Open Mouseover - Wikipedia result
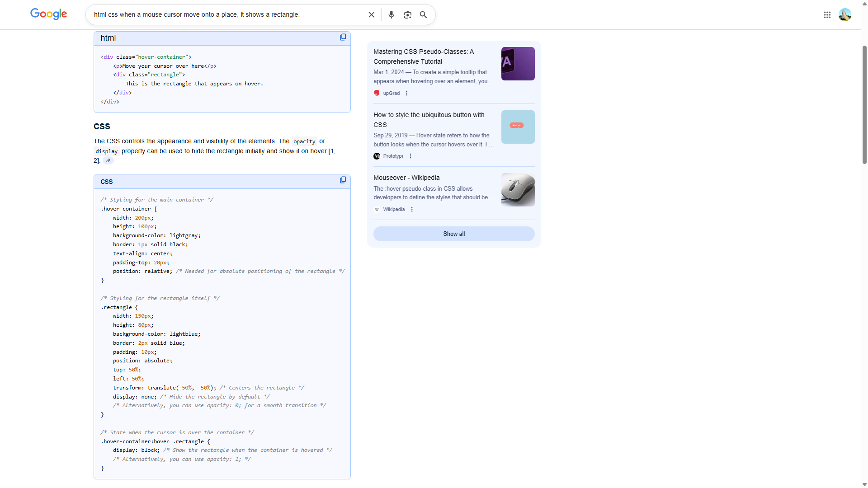Viewport: 868px width, 488px height. point(406,178)
